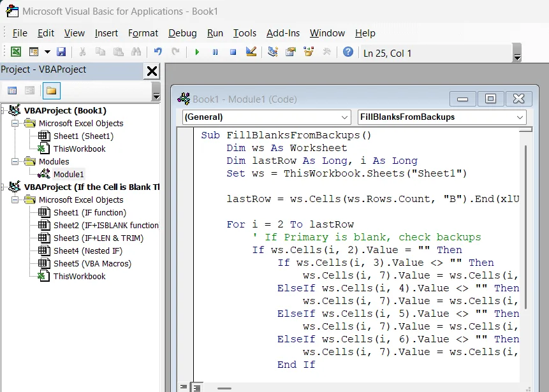Open the Tools menu
This screenshot has width=549, height=392.
[x=245, y=33]
